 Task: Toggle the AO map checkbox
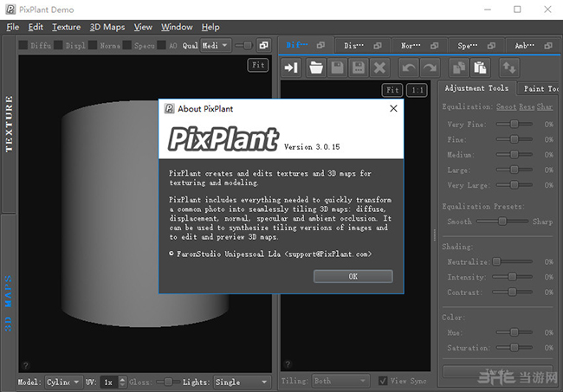(x=162, y=45)
